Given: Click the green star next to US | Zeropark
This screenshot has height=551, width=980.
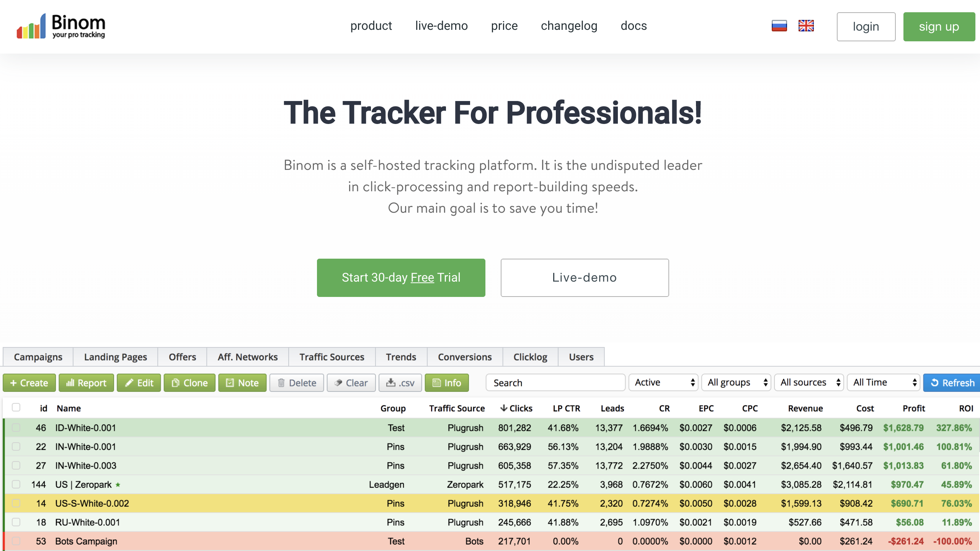Looking at the screenshot, I should point(118,484).
